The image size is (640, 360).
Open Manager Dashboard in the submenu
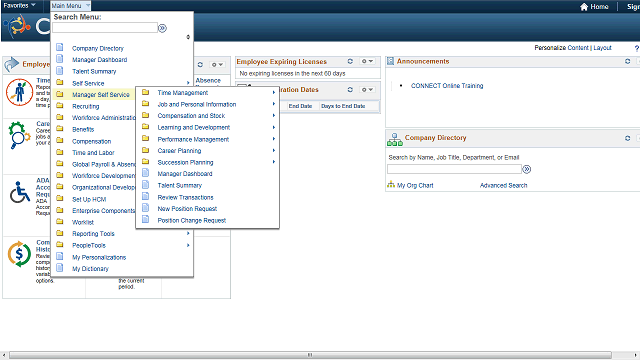pyautogui.click(x=185, y=174)
